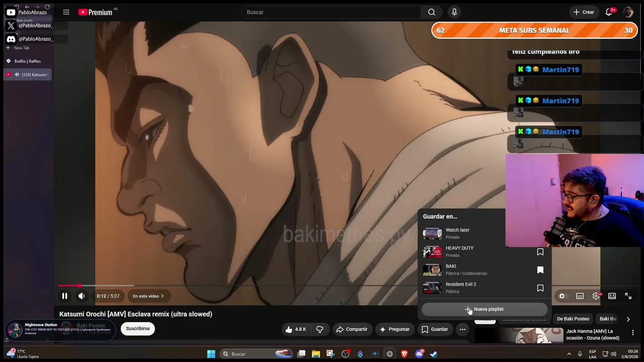Select the 'De Baki Posteo' filter chip
644x362 pixels.
(573, 319)
